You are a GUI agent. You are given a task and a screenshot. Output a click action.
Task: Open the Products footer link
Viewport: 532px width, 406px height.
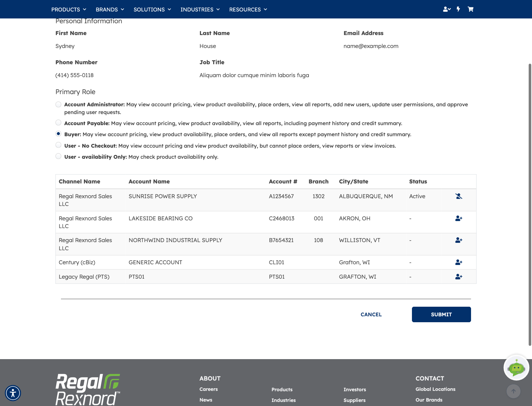click(x=282, y=390)
